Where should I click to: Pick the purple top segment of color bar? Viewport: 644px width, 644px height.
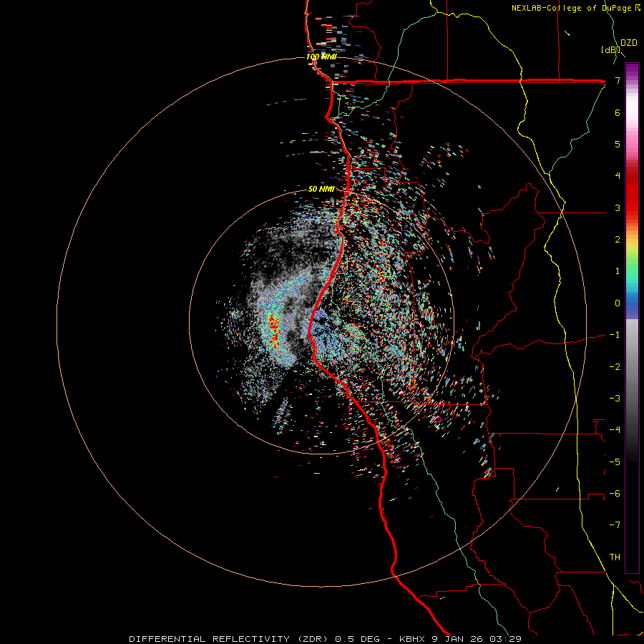click(632, 70)
